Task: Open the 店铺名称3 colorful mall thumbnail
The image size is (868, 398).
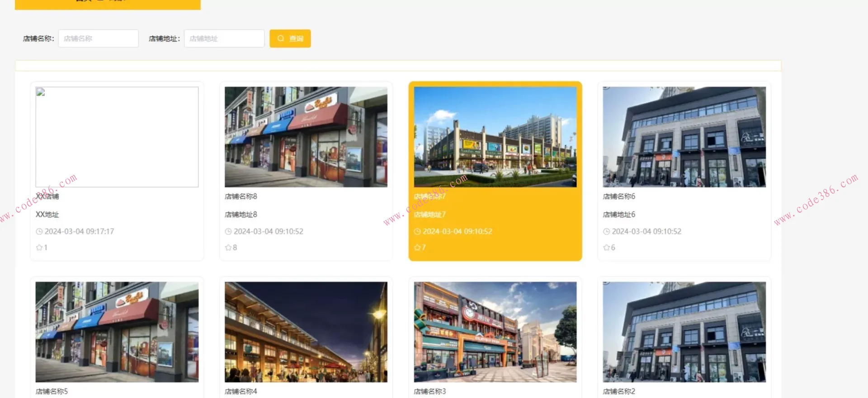Action: [x=495, y=332]
